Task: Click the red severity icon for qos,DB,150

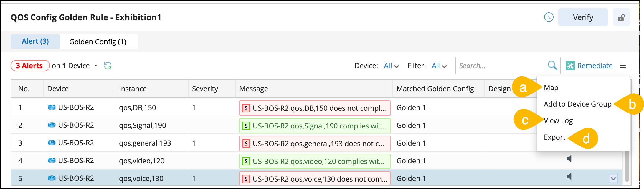Action: click(x=246, y=108)
